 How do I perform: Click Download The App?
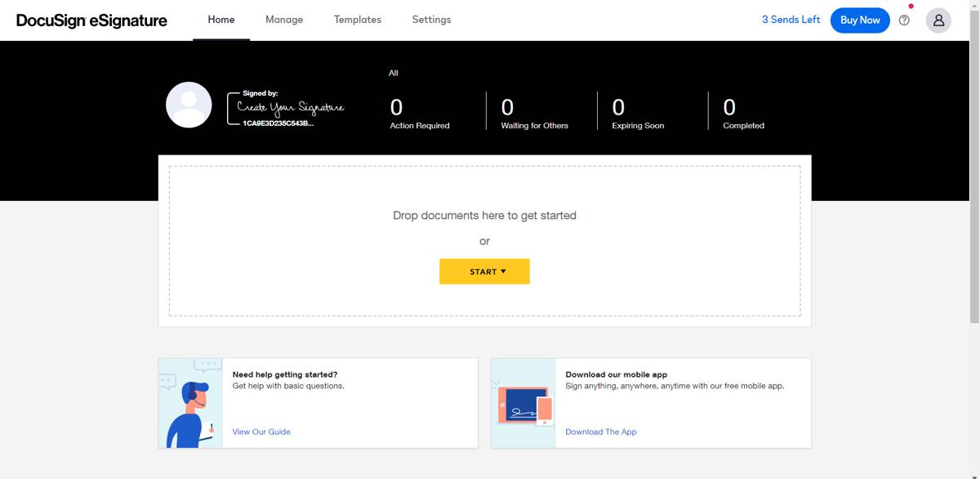pyautogui.click(x=601, y=432)
